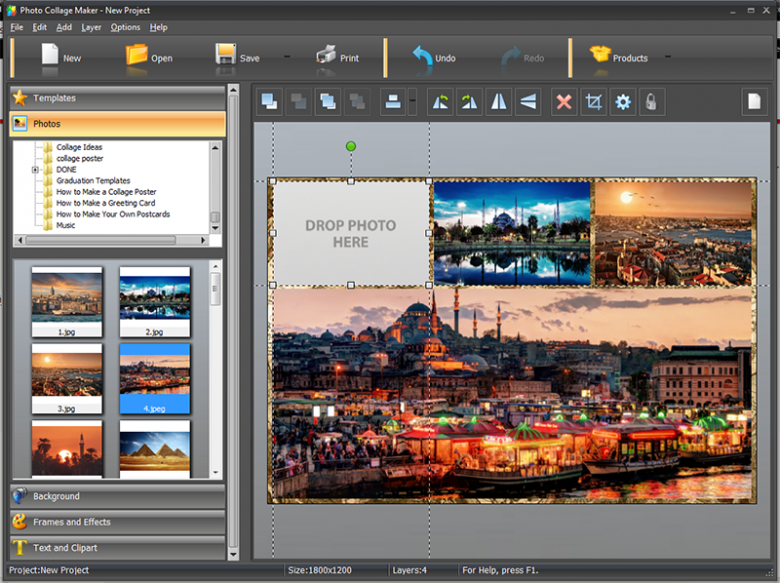Save the project with the floppy icon
Viewport: 780px width, 583px height.
click(225, 54)
